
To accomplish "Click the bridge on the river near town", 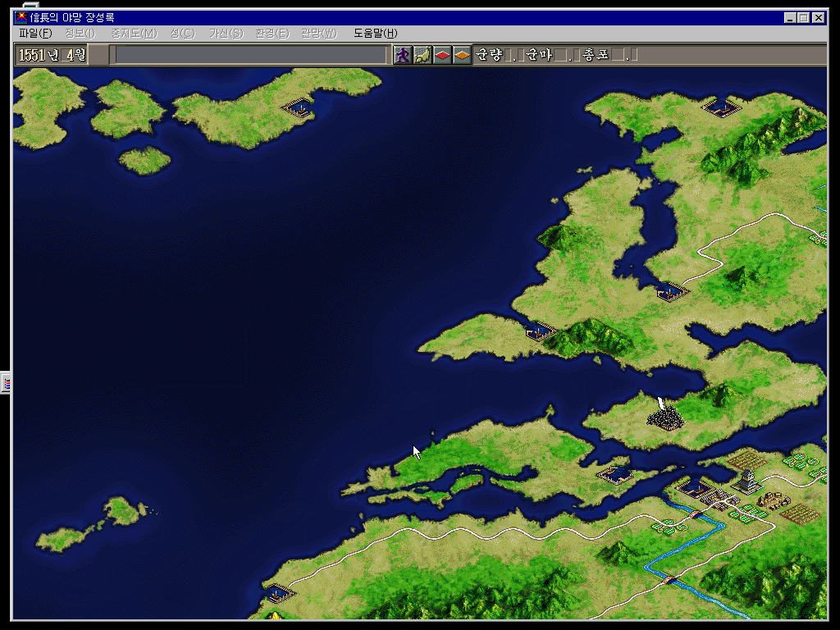I will coord(696,515).
